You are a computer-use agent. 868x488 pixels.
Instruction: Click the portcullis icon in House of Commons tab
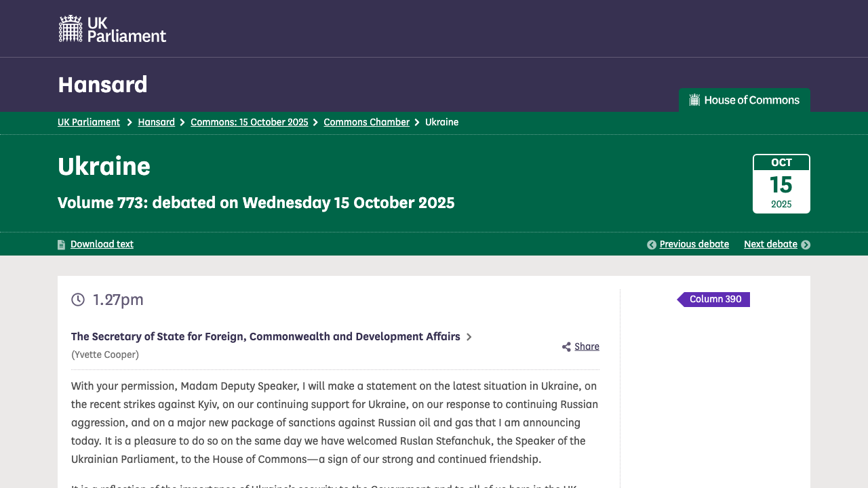click(694, 100)
